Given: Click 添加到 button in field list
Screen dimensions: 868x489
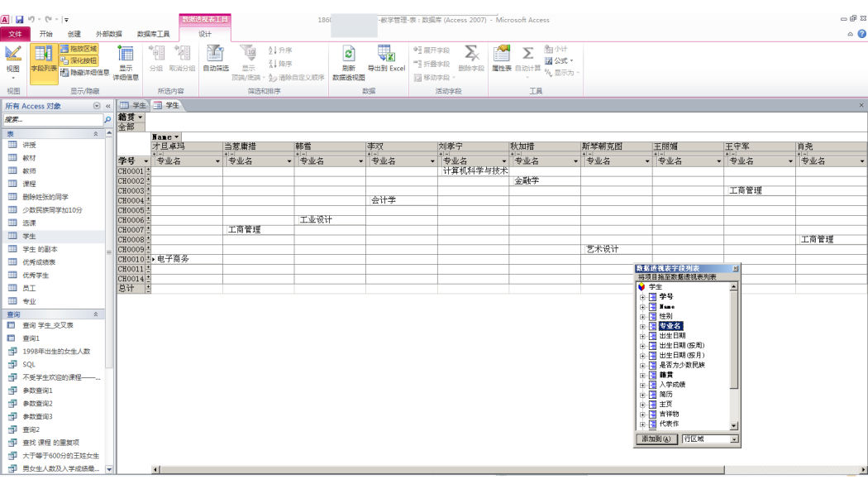Looking at the screenshot, I should pyautogui.click(x=656, y=439).
